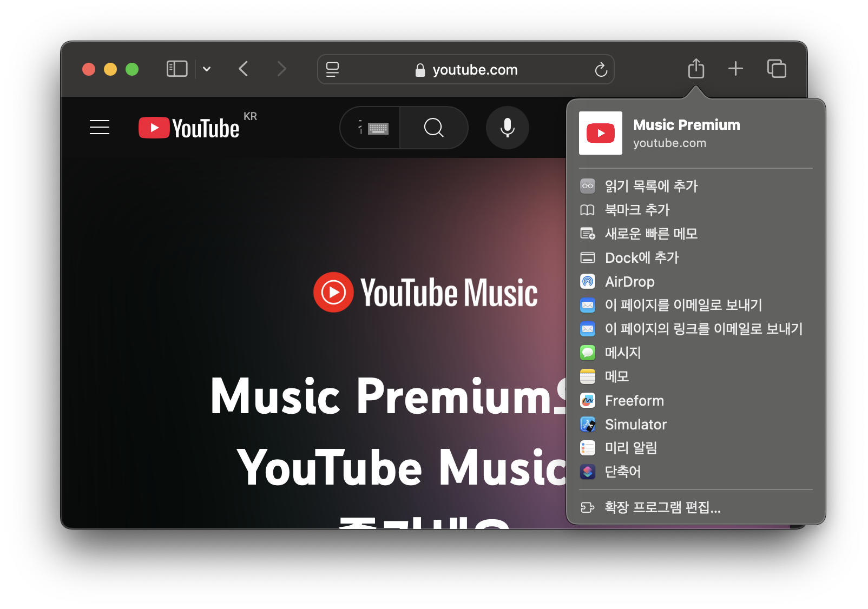
Task: Share to Shortcuts (단축어)
Action: pyautogui.click(x=696, y=472)
